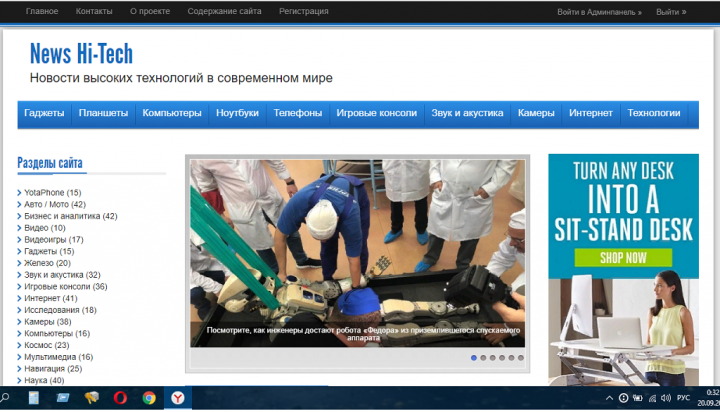Open Мультимедиа (16) sidebar category
Viewport: 720px width, 412px height.
tap(58, 357)
